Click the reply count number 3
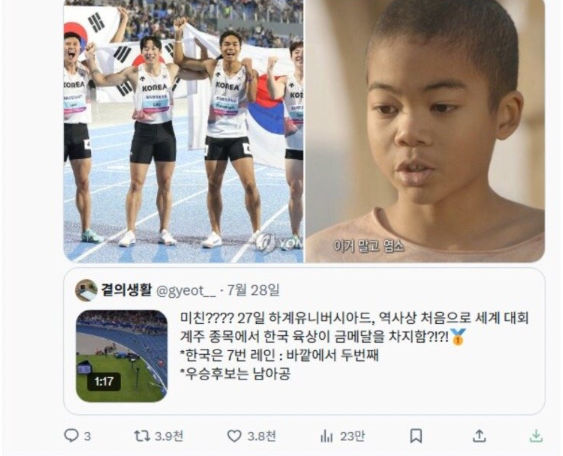 point(87,436)
